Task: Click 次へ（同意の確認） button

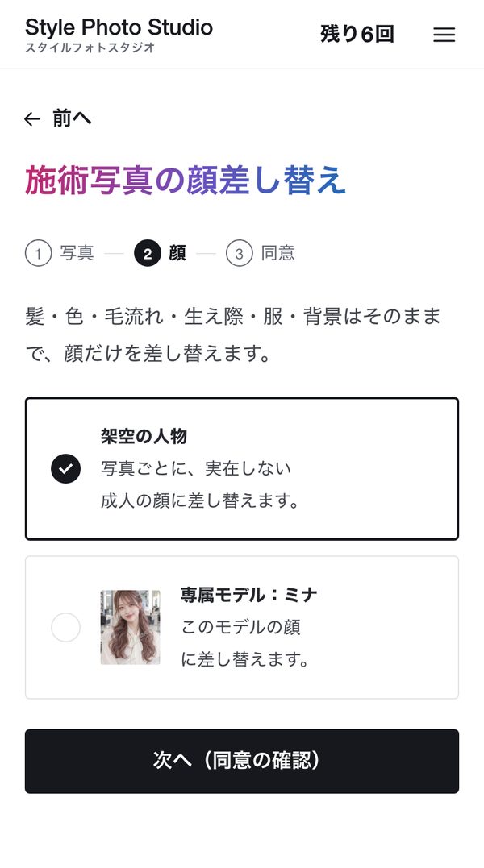Action: click(x=242, y=761)
